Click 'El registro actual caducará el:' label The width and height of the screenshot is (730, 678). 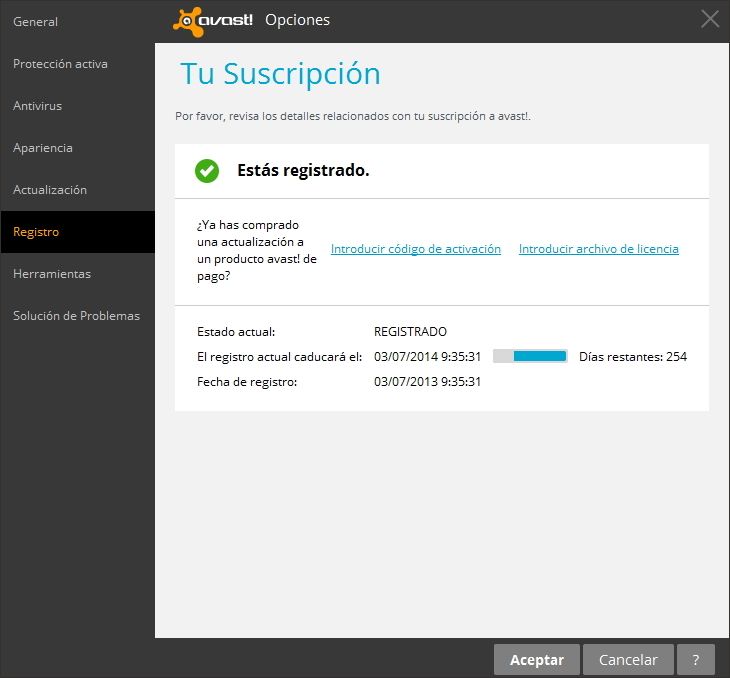tap(279, 357)
